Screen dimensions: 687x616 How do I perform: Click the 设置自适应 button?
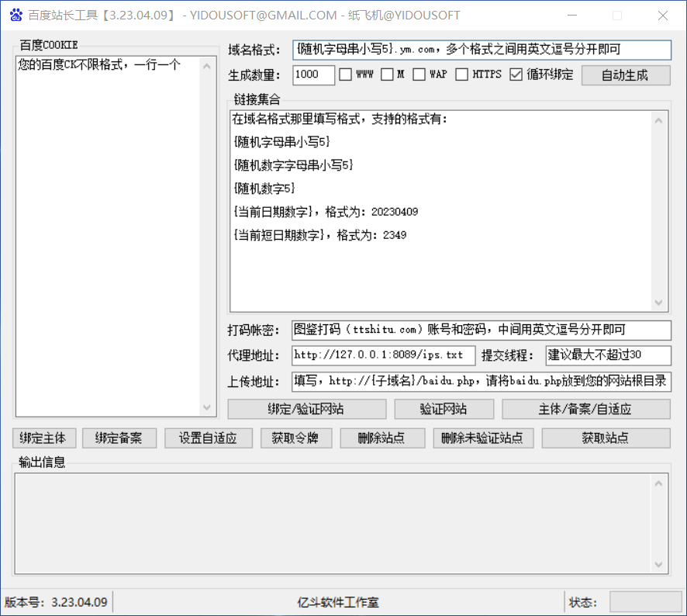208,438
